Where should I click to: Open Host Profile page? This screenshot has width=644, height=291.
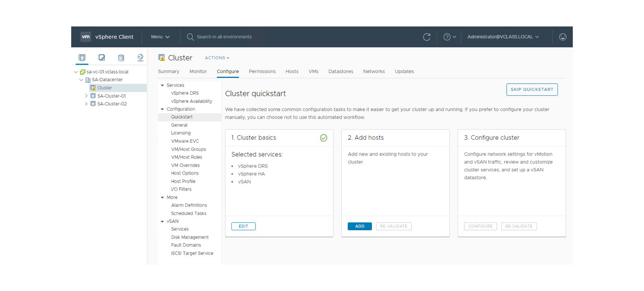click(x=183, y=182)
